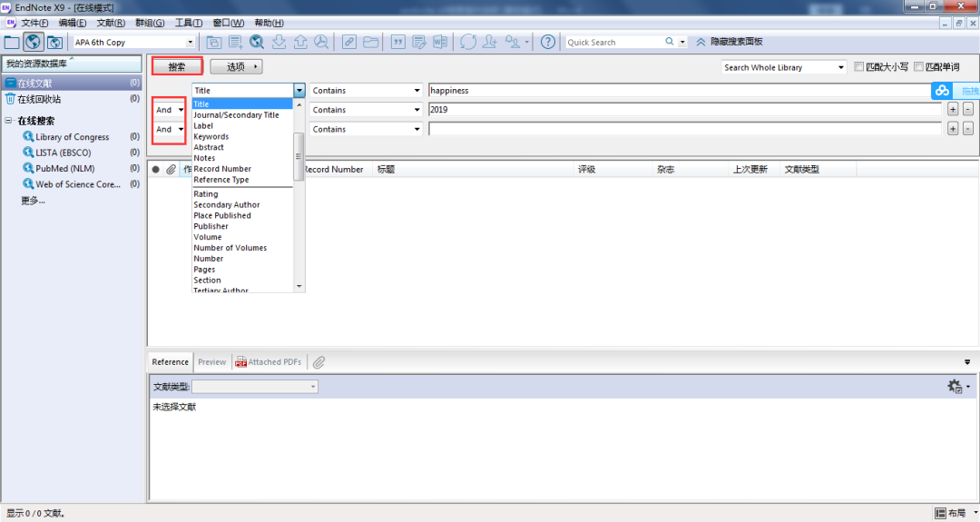Image resolution: width=980 pixels, height=522 pixels.
Task: Open Help question mark icon
Action: (x=547, y=42)
